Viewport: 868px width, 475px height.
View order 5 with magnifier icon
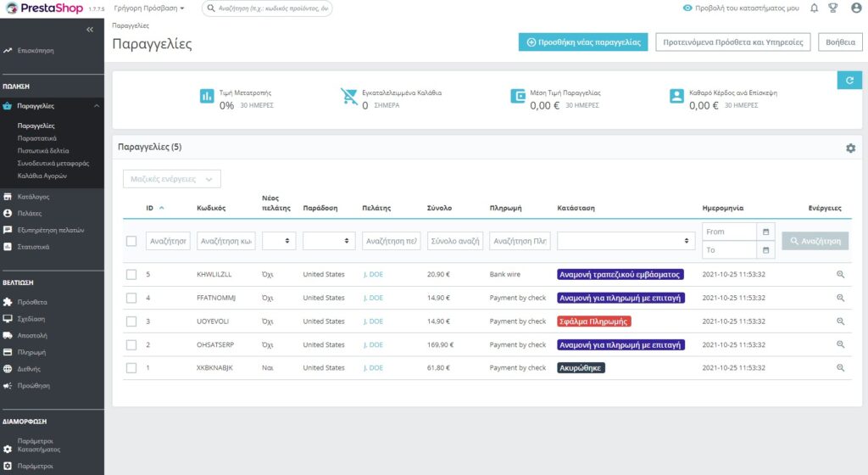pos(840,275)
